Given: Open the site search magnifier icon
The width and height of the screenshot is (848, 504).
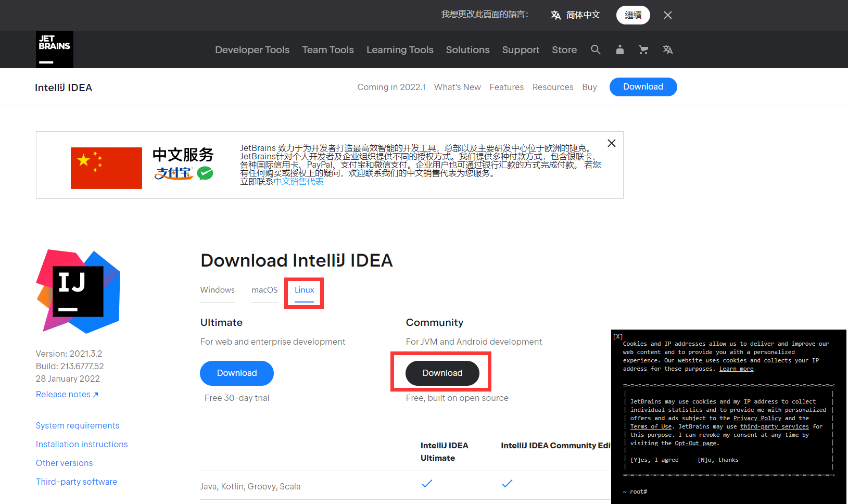Looking at the screenshot, I should coord(596,49).
